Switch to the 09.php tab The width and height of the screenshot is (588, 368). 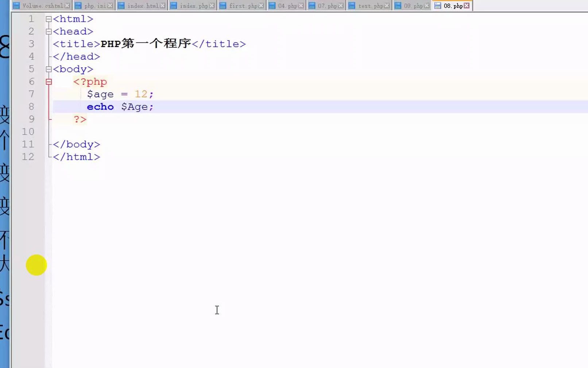(x=413, y=6)
